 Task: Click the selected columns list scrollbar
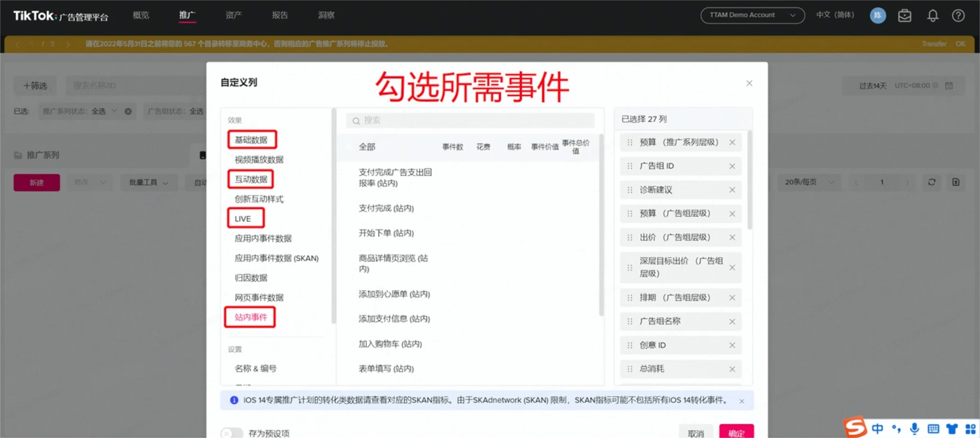[x=750, y=181]
